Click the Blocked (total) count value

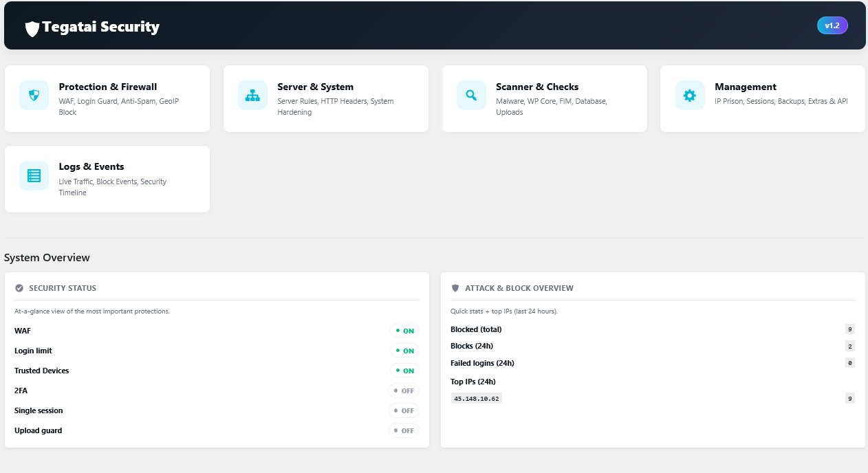pos(850,329)
